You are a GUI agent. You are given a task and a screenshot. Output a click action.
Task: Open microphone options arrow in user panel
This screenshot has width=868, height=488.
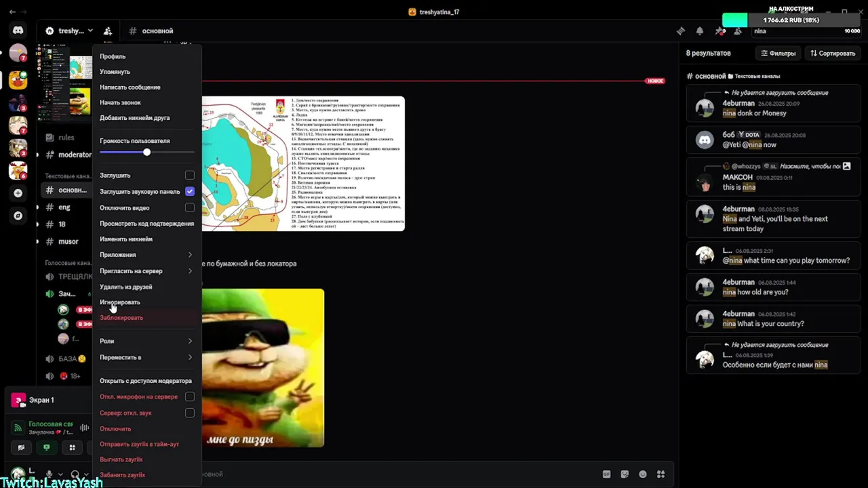tap(60, 474)
